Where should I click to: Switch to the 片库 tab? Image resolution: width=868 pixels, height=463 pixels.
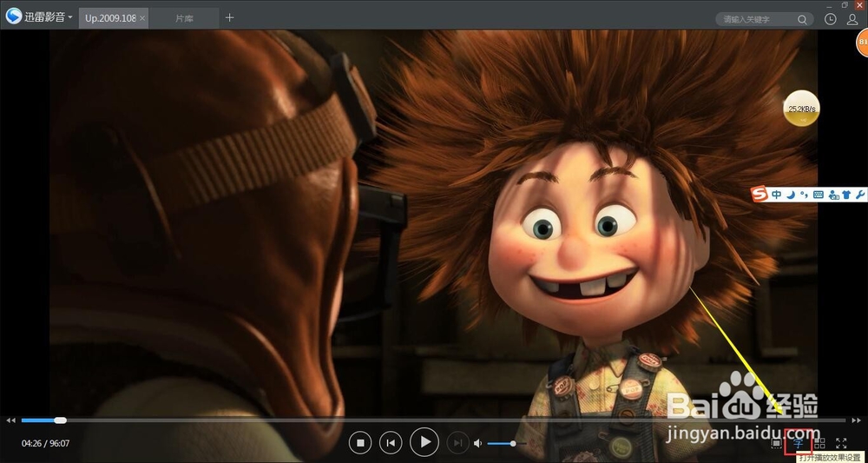click(184, 18)
